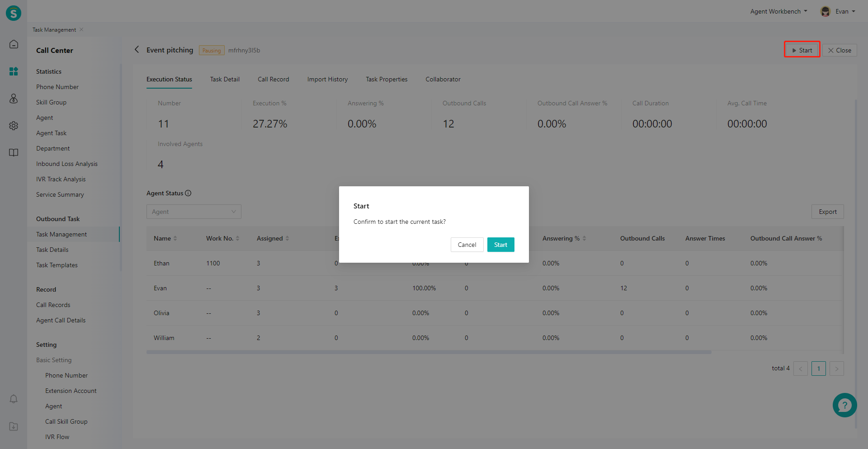Screen dimensions: 868x449
Task: Open the download box icon in left rail
Action: (14, 426)
